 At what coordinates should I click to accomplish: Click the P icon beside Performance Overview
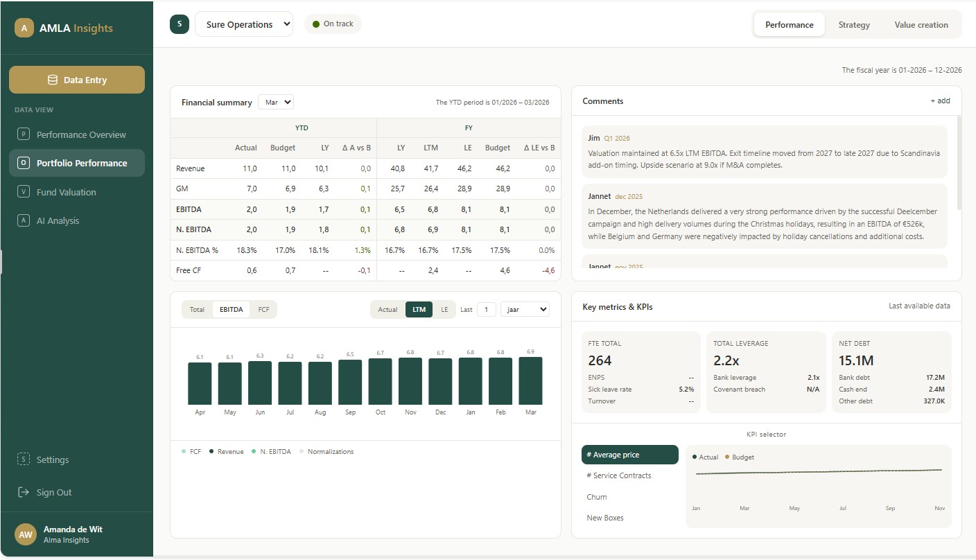23,134
